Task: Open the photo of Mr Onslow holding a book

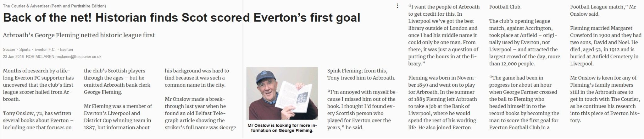Action: [x=282, y=93]
